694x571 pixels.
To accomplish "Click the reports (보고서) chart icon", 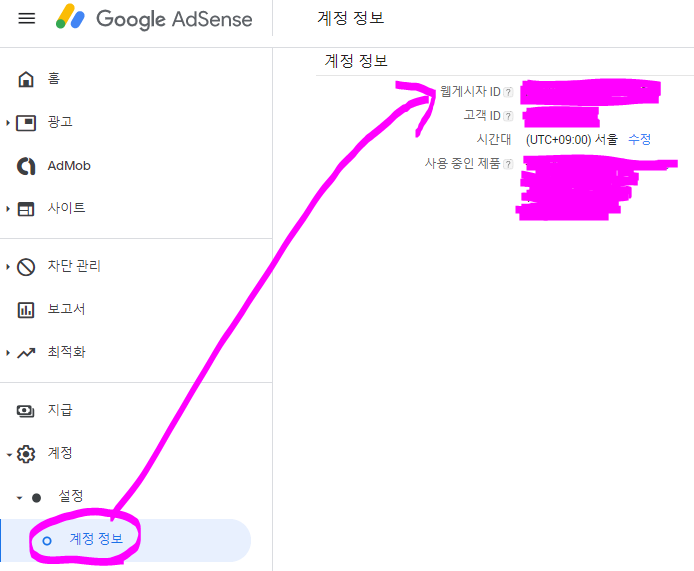I will click(x=26, y=310).
